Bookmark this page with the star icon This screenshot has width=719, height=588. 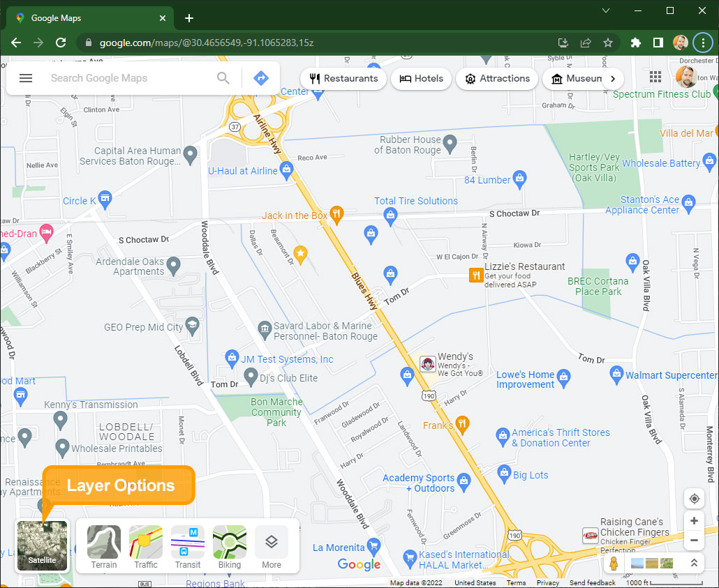pos(608,43)
